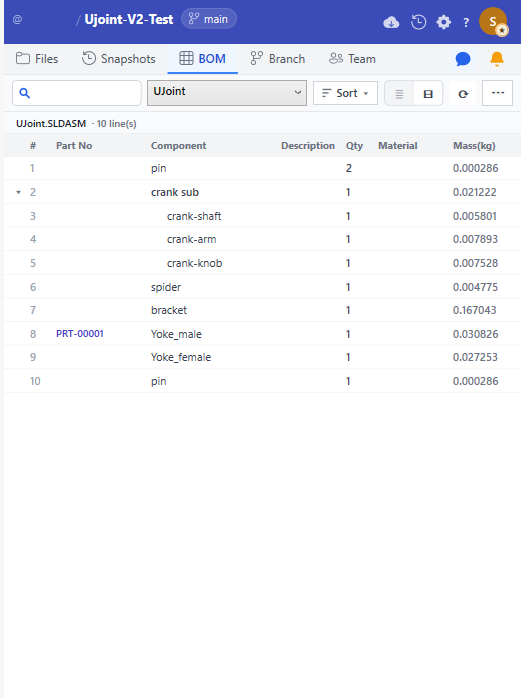The height and width of the screenshot is (698, 521).
Task: Open the Sort dropdown
Action: (345, 93)
